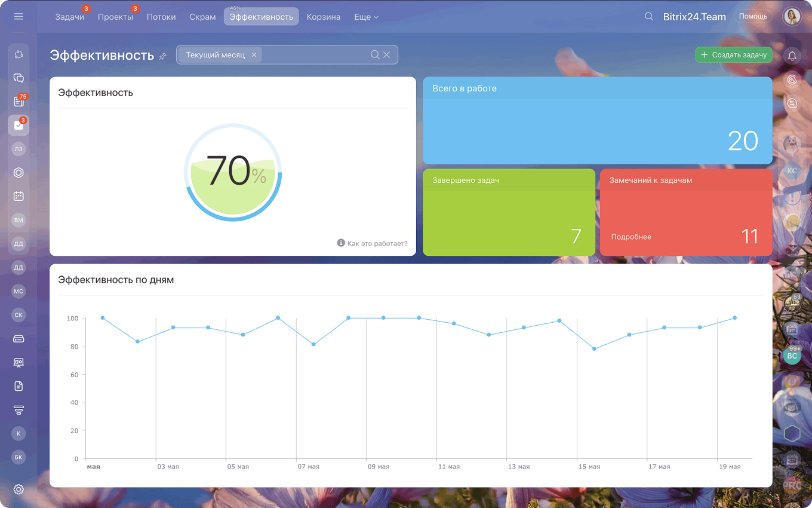Open the calendar icon in left sidebar

(19, 196)
